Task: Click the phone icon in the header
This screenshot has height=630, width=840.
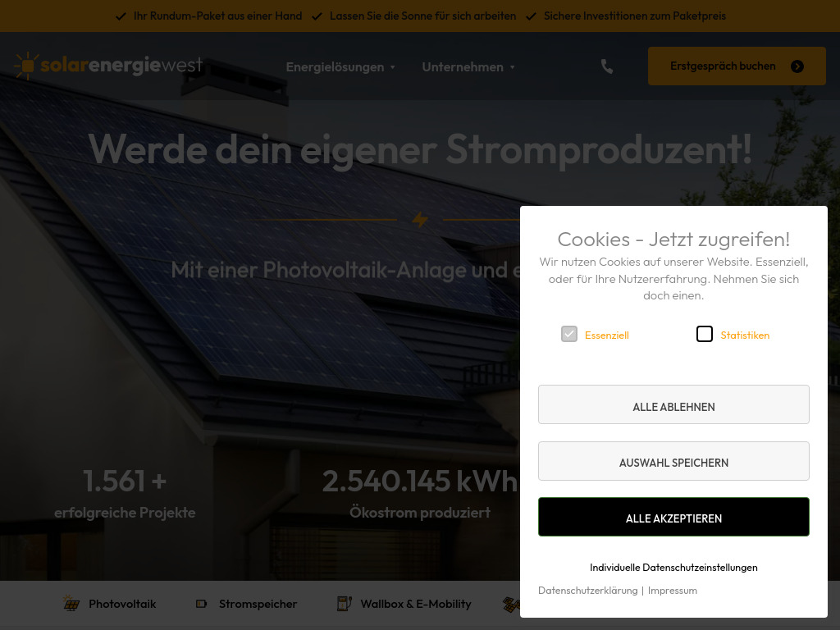Action: click(x=606, y=66)
